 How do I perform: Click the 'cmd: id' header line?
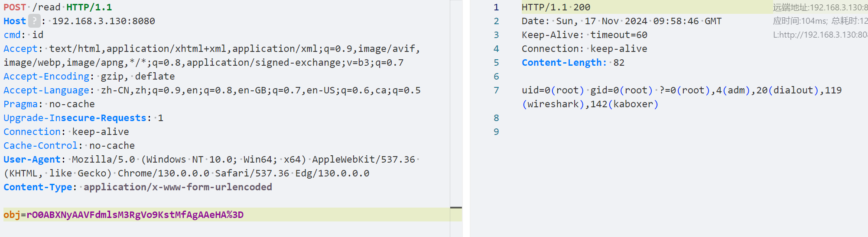[x=23, y=35]
